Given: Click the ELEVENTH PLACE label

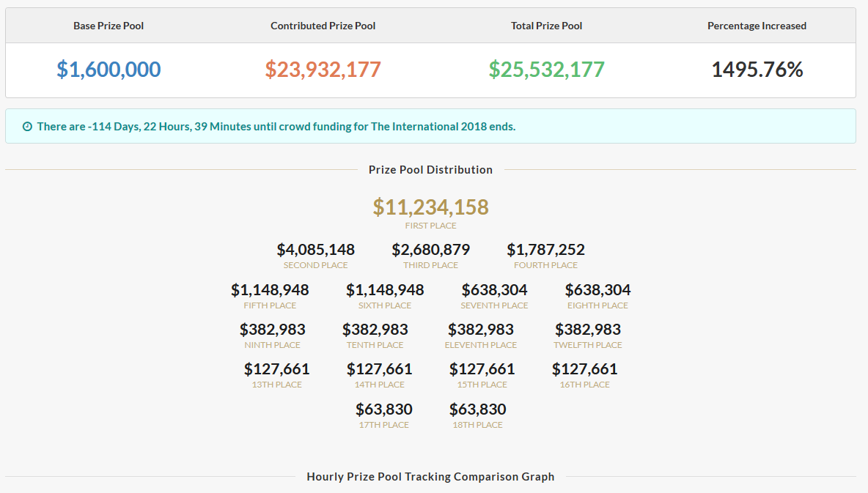Looking at the screenshot, I should pyautogui.click(x=480, y=345).
